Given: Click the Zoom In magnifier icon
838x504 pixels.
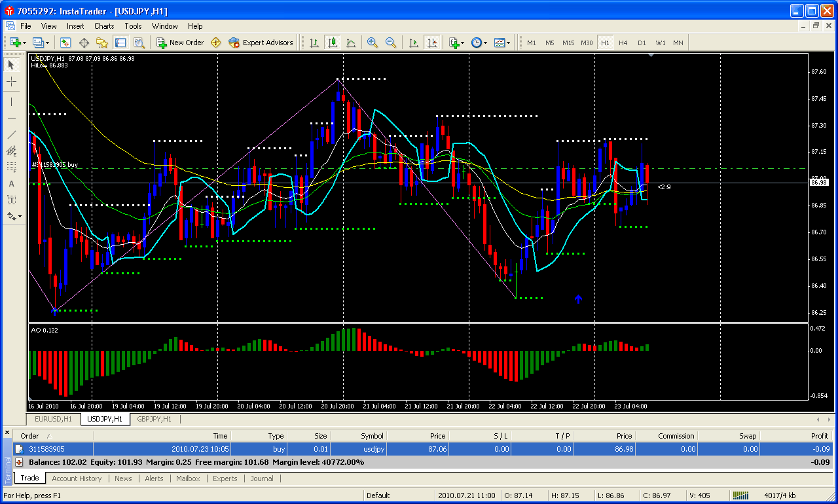Looking at the screenshot, I should pyautogui.click(x=373, y=43).
